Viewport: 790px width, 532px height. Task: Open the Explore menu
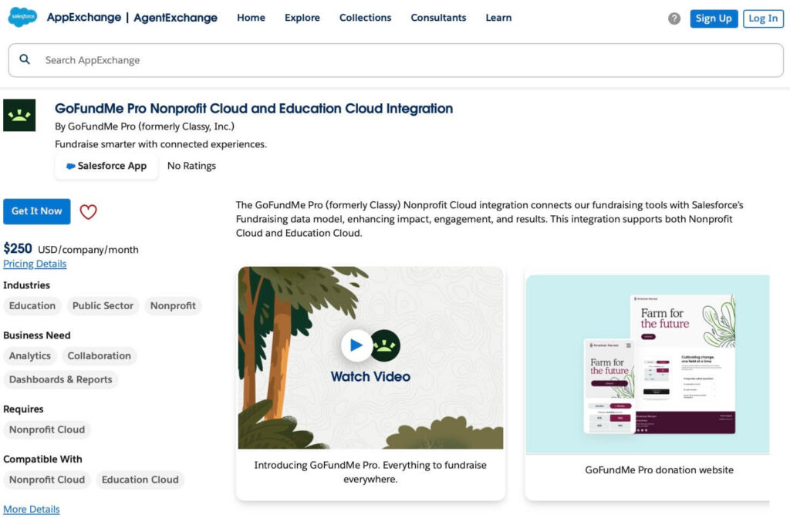click(x=302, y=18)
